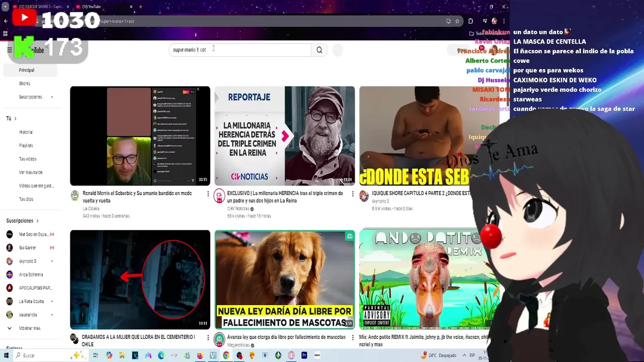Viewport: 644px width, 362px height.
Task: Open the browser extensions puzzle icon
Action: [470, 21]
